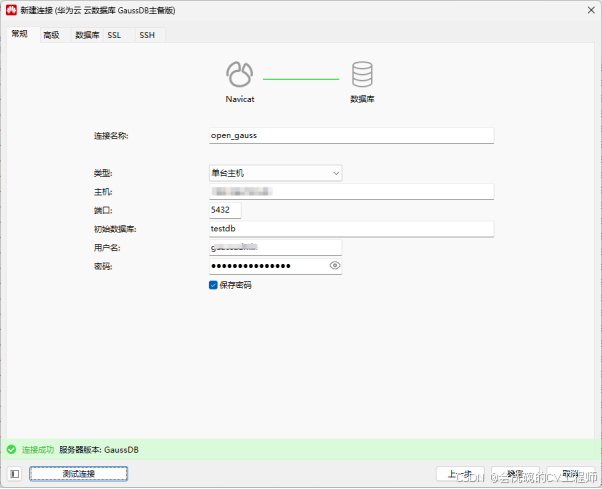This screenshot has width=602, height=489.
Task: Click the green success check icon
Action: point(12,449)
